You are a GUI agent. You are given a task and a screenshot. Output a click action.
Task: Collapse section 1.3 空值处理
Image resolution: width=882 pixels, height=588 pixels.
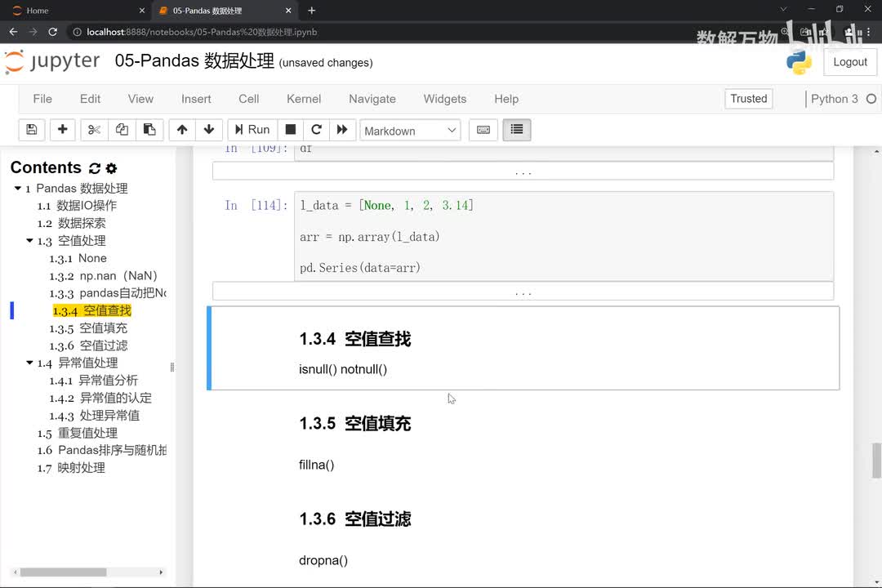(x=29, y=240)
